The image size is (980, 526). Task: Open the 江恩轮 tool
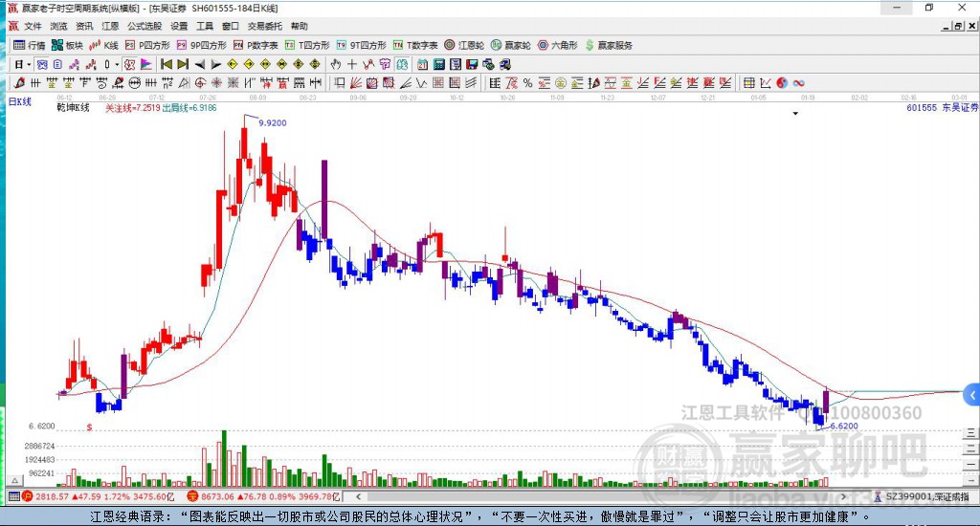point(464,45)
